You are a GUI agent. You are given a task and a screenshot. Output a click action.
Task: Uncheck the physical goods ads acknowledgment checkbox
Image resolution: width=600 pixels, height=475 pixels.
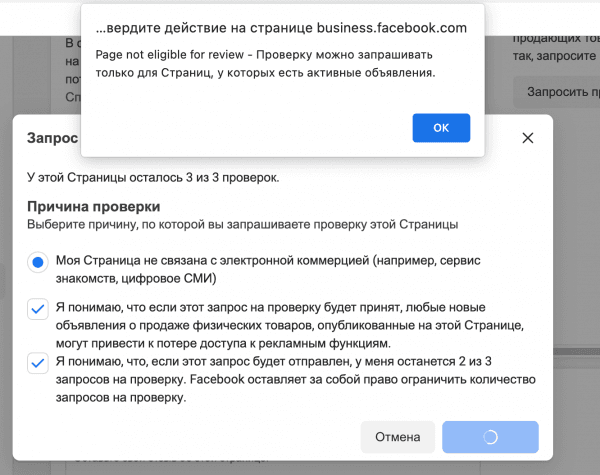click(x=38, y=309)
